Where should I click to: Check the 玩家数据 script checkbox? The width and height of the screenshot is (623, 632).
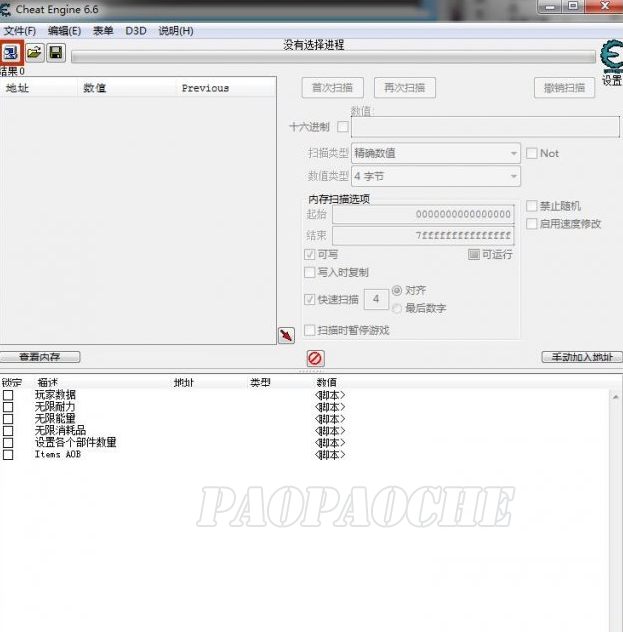click(8, 395)
